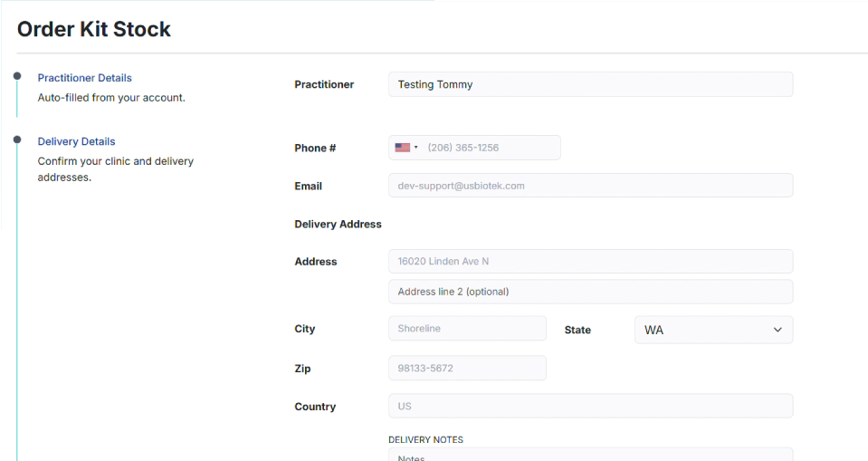Viewport: 868px width, 461px height.
Task: Click the Delivery Address section label
Action: [338, 224]
